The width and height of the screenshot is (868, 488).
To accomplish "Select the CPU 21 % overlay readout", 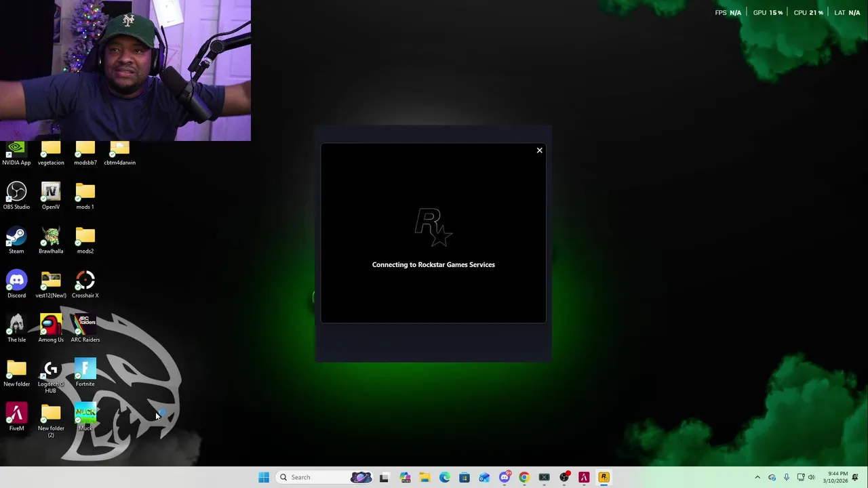I will coord(808,13).
